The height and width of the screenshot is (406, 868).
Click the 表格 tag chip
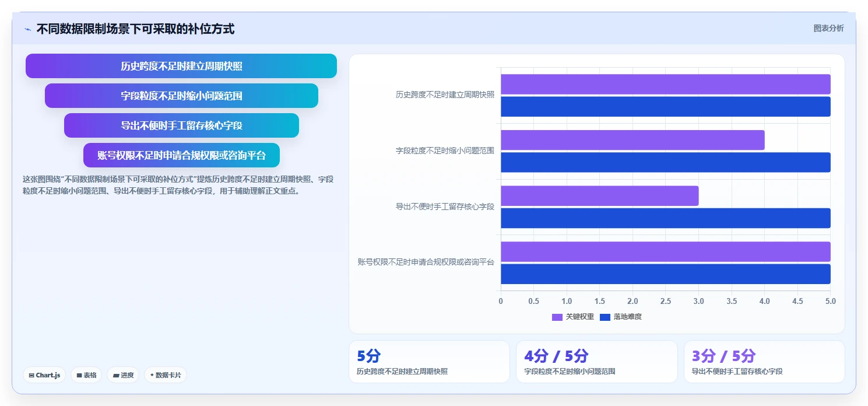86,375
